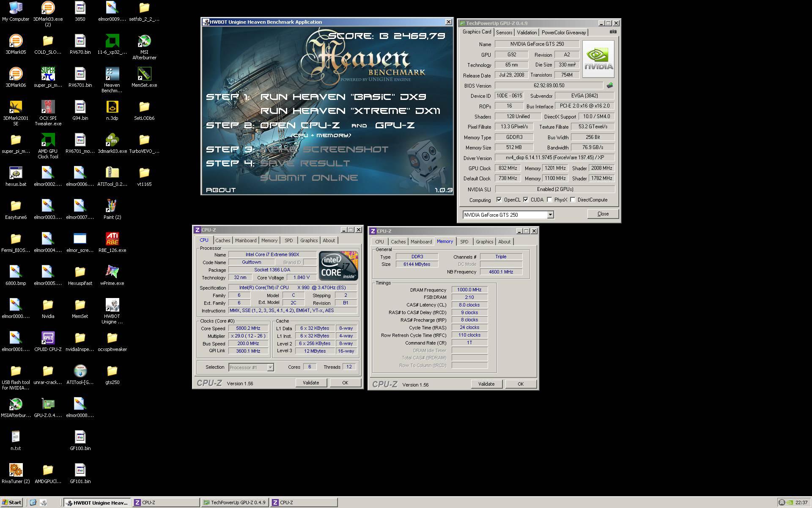The height and width of the screenshot is (508, 812).
Task: Click OK in the left CPU-Z window
Action: 345,383
